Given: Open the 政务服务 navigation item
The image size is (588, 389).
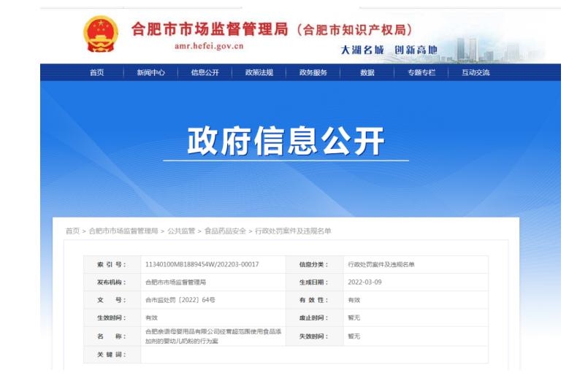Looking at the screenshot, I should [313, 72].
